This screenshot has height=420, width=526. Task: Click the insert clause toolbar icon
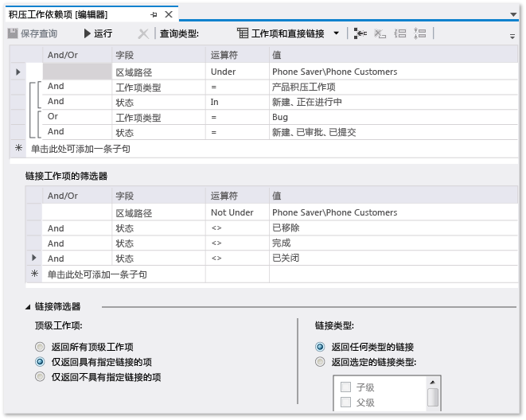click(x=360, y=33)
